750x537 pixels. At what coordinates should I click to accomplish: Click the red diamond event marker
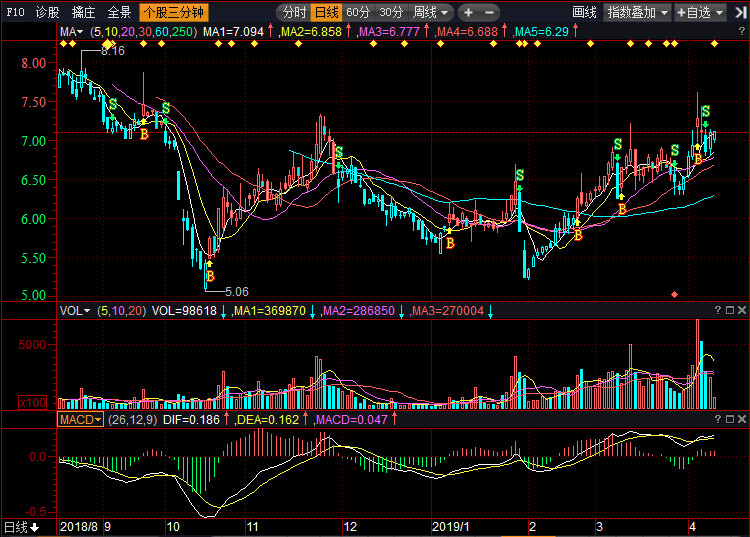(x=675, y=294)
